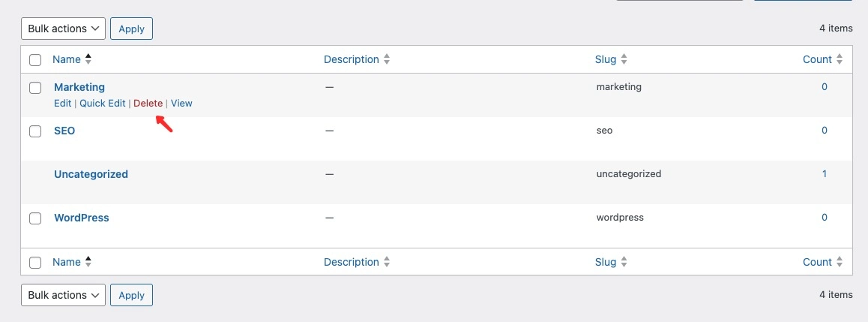The width and height of the screenshot is (868, 322).
Task: Click the Description column sort arrows in header
Action: point(386,59)
